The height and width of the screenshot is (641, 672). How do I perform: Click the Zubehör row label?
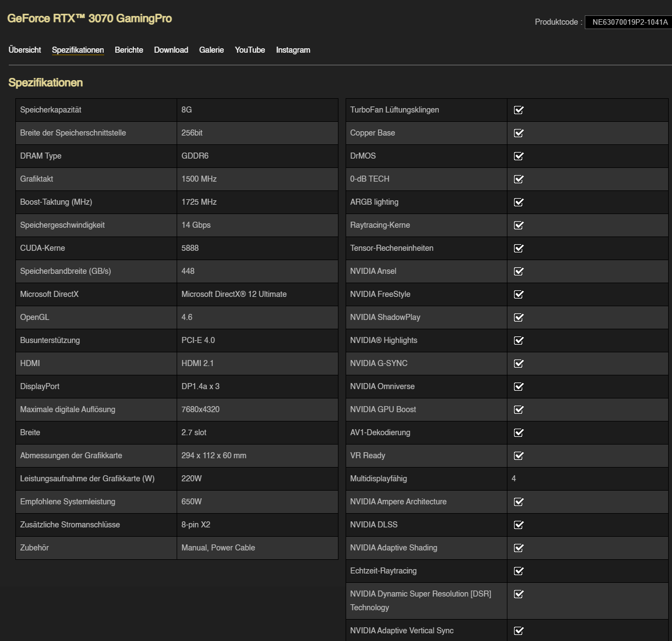pos(35,548)
